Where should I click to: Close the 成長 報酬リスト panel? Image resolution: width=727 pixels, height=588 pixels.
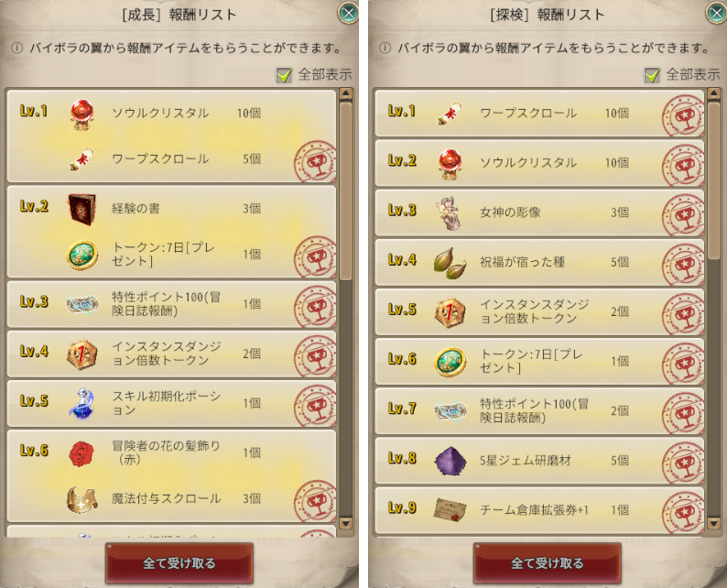point(348,13)
